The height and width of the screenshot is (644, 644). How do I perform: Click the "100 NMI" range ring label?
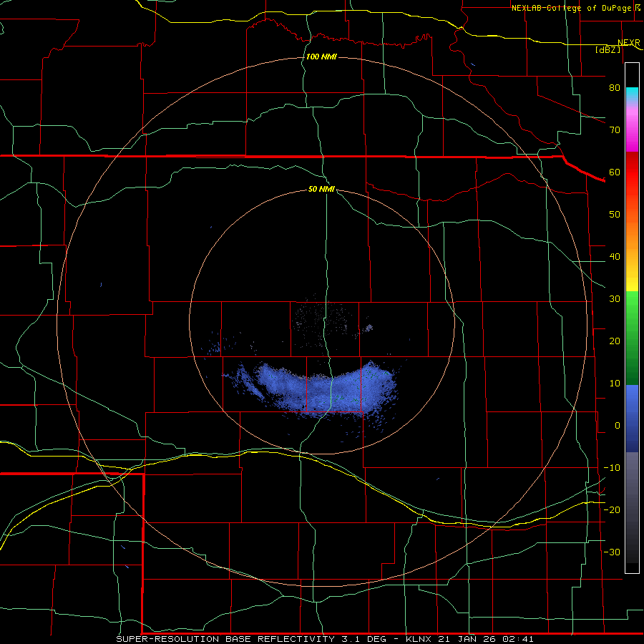pyautogui.click(x=321, y=57)
